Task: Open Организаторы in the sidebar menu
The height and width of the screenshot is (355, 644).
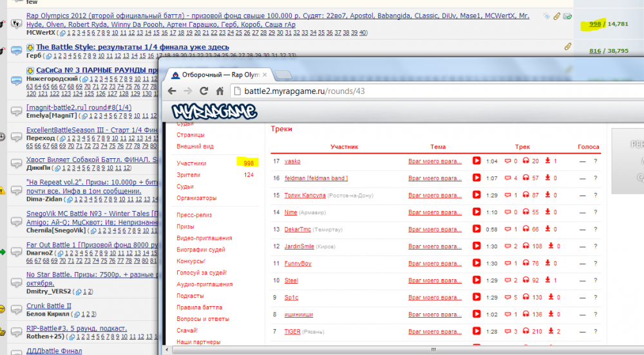Action: [196, 197]
